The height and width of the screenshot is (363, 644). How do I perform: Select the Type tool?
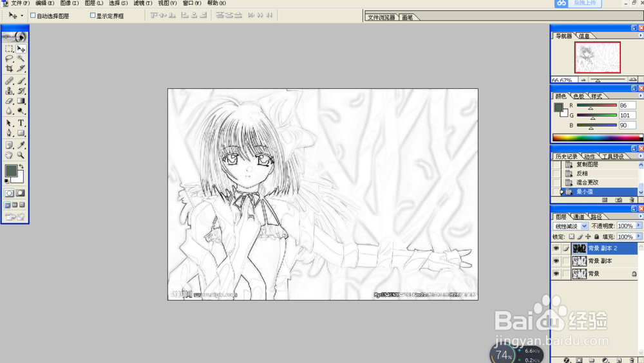pos(21,123)
